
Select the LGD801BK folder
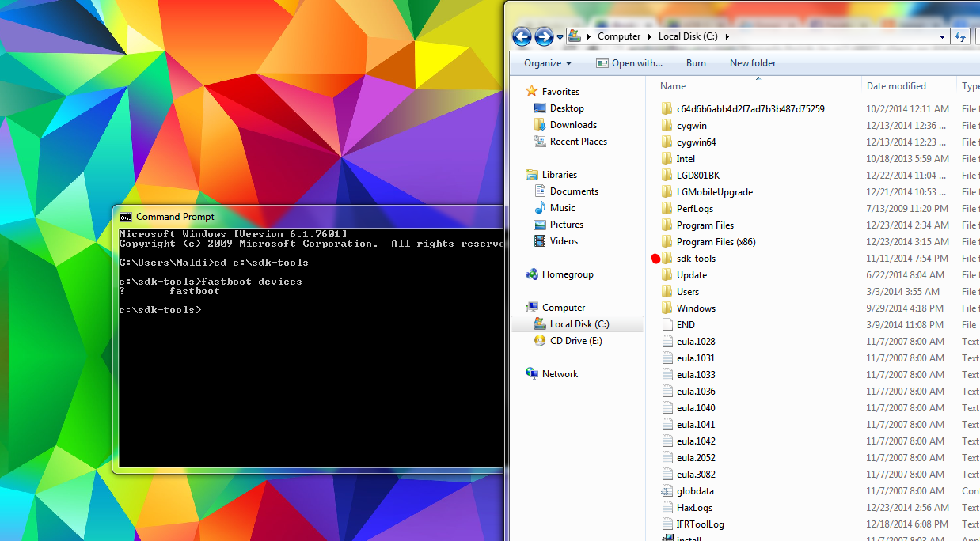click(x=698, y=176)
